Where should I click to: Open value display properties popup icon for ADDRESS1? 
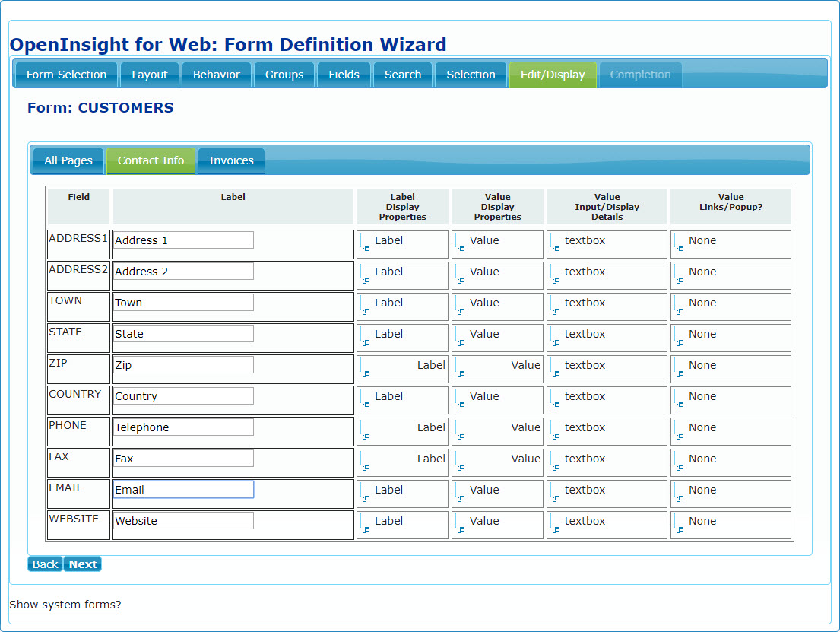click(x=461, y=249)
